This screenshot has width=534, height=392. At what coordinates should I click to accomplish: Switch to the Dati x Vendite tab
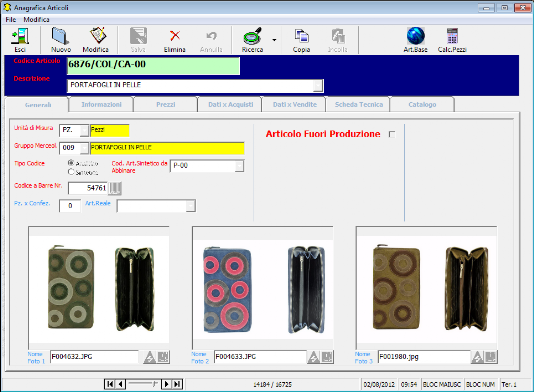click(x=295, y=105)
